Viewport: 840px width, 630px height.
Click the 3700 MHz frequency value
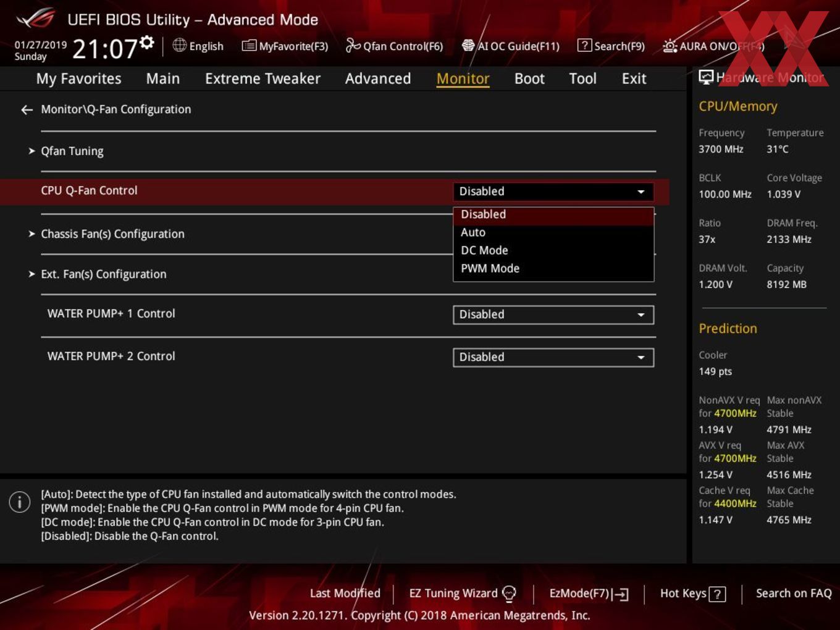[721, 149]
